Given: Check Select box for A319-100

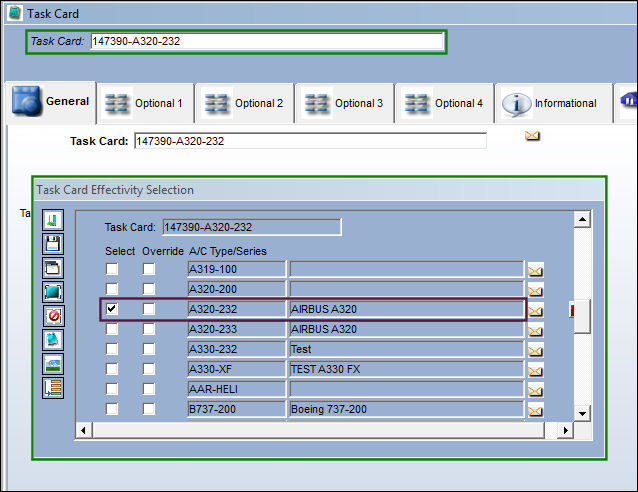Looking at the screenshot, I should coord(112,269).
